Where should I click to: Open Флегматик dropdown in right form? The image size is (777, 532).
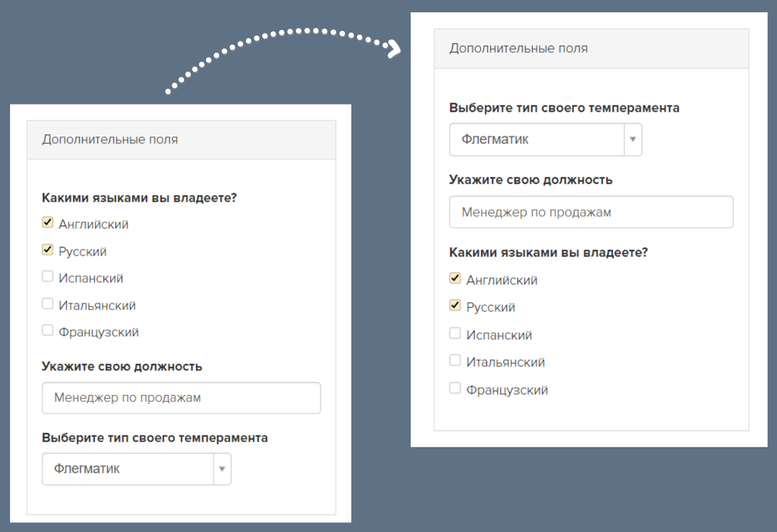click(545, 139)
